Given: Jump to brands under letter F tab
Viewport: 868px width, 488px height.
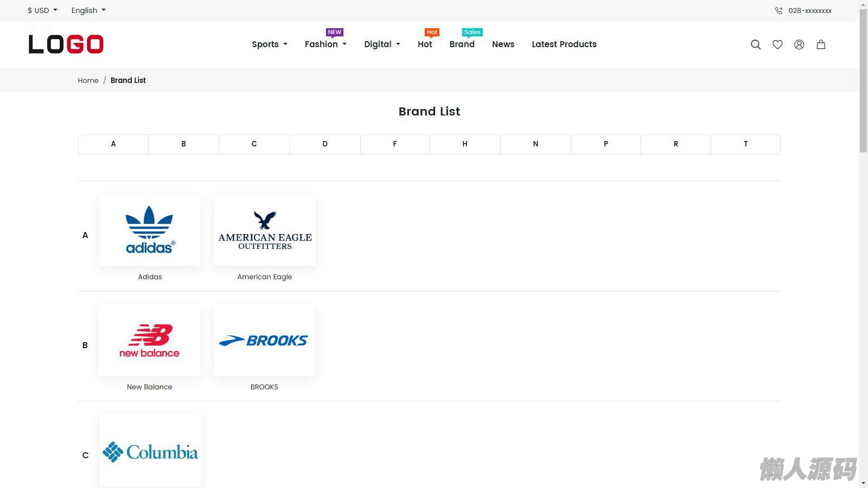Looking at the screenshot, I should [x=395, y=144].
